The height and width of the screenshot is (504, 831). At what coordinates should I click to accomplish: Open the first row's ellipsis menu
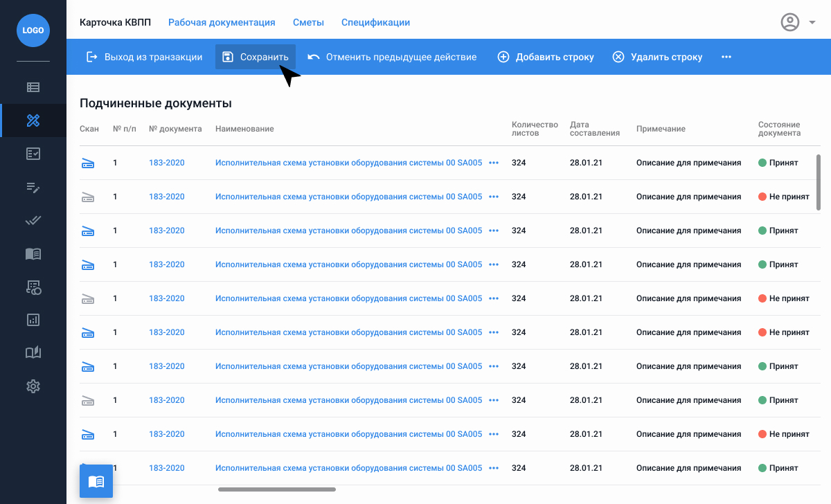(494, 163)
